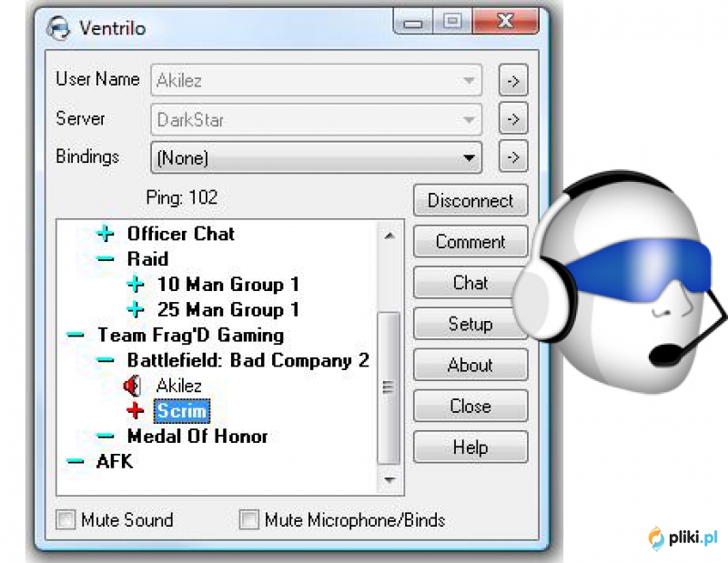
Task: Click the red plus icon beside Scrim
Action: [135, 410]
